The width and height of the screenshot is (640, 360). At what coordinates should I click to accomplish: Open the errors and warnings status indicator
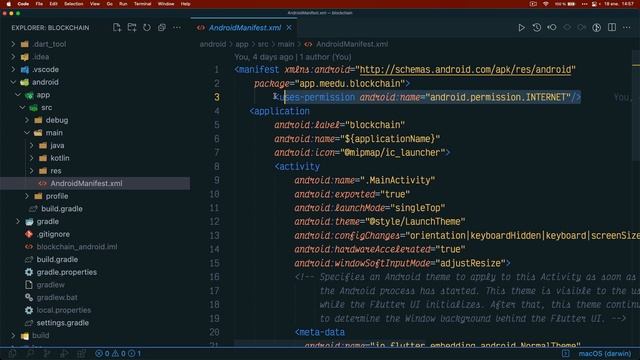tap(118, 353)
